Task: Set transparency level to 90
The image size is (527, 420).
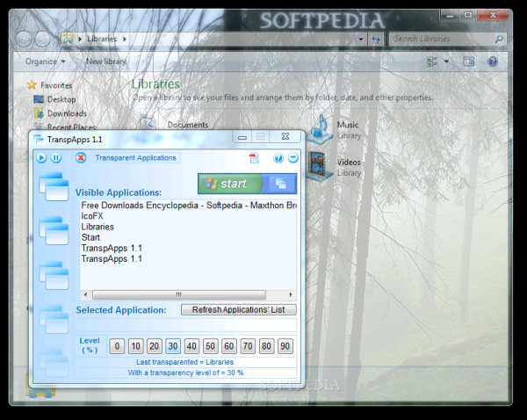Action: pos(285,346)
